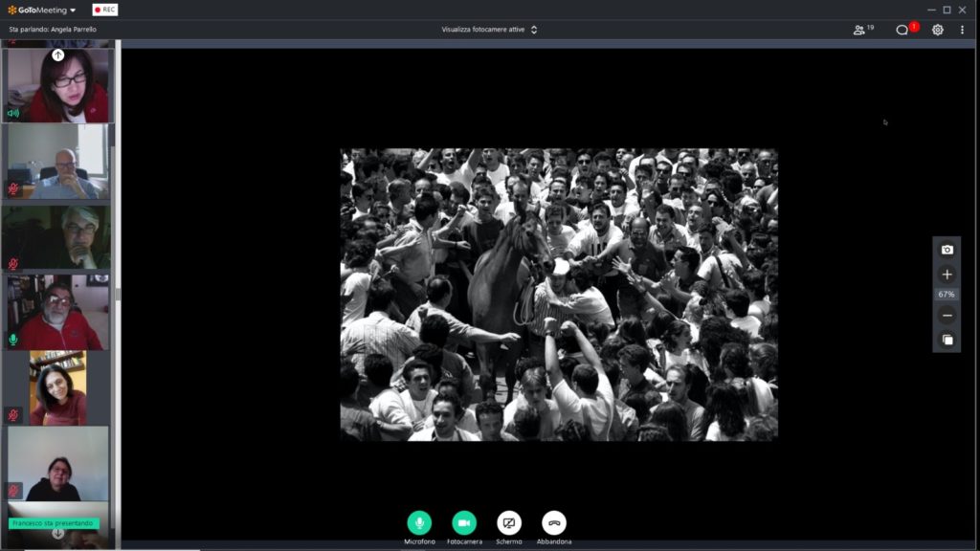Click muted mic icon on dark room thumbnail
Viewport: 980px width, 551px height.
pyautogui.click(x=13, y=264)
